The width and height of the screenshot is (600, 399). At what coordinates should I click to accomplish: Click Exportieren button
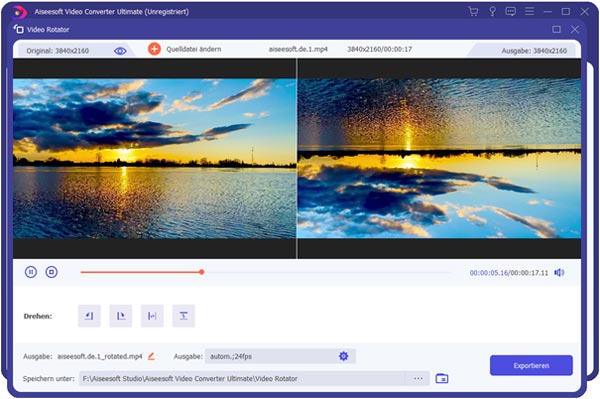(531, 365)
